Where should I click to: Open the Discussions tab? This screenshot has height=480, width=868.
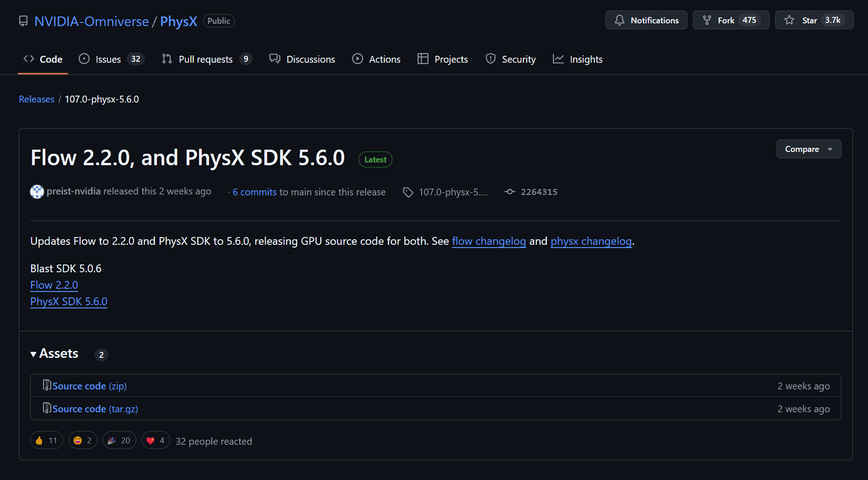coord(302,59)
